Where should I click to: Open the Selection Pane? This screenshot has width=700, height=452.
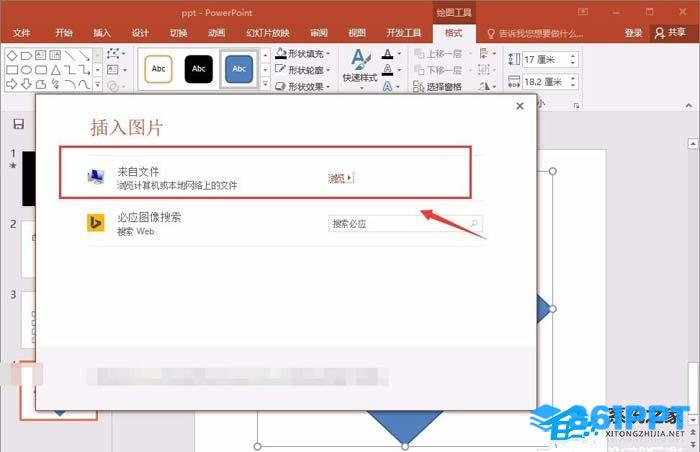click(x=438, y=87)
